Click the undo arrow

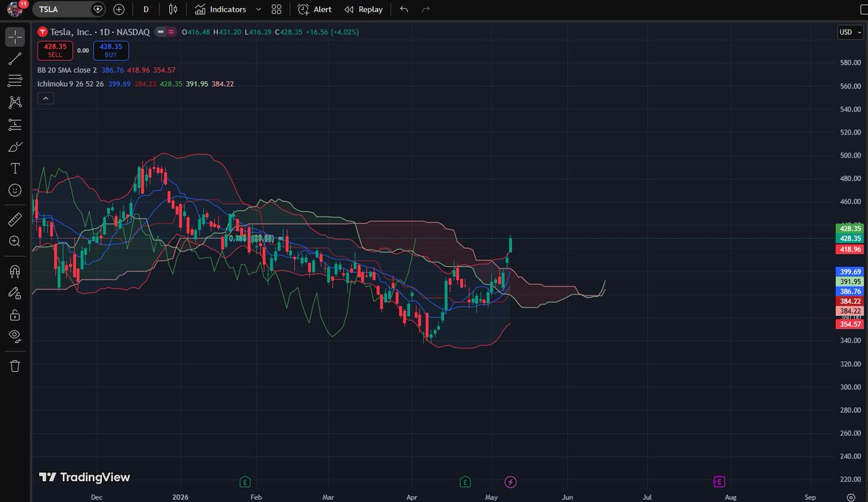click(404, 9)
